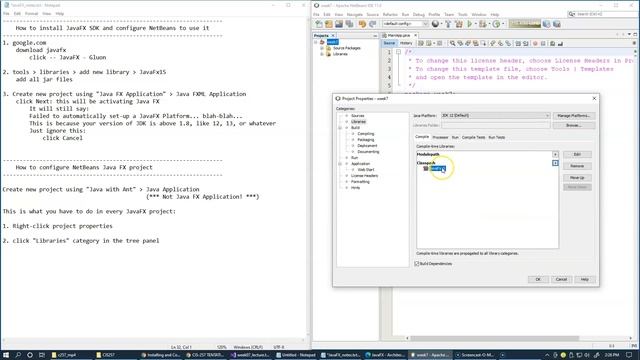Image resolution: width=640 pixels, height=360 pixels.
Task: Switch to the Compile Tests tab
Action: [x=473, y=138]
